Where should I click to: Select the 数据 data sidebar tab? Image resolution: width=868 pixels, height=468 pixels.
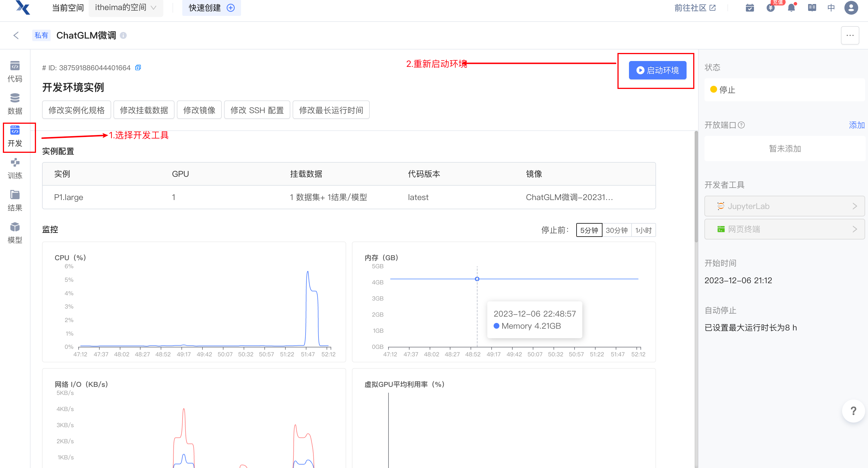[x=15, y=104]
